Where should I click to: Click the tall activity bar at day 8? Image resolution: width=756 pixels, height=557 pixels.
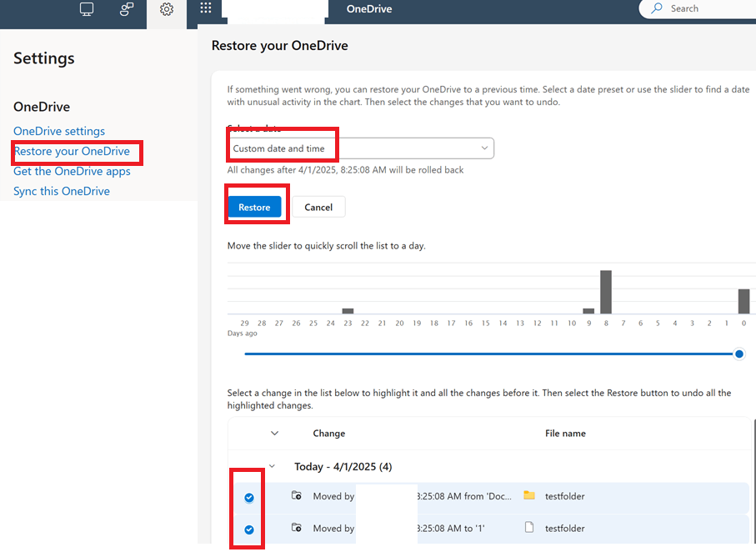pyautogui.click(x=606, y=292)
